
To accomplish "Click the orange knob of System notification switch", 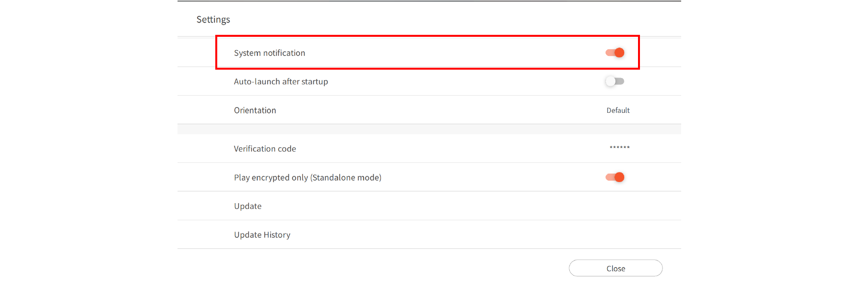I will [x=619, y=52].
